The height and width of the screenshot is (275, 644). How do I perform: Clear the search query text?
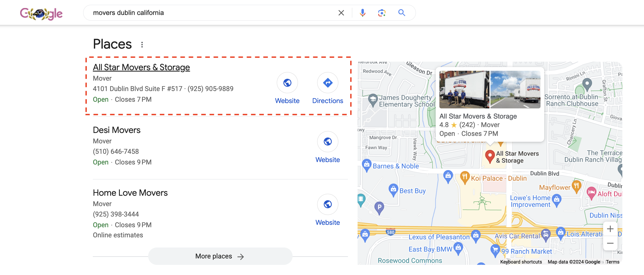341,13
